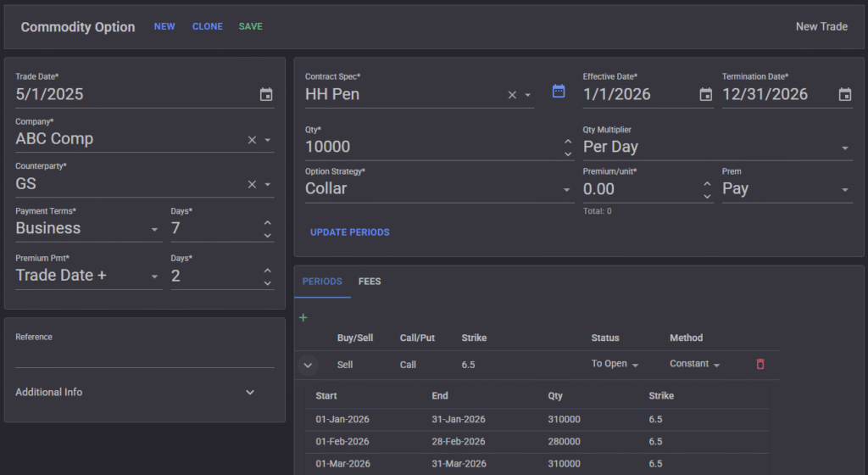Clear the HH Pen contract spec
This screenshot has height=475, width=868.
coord(512,95)
